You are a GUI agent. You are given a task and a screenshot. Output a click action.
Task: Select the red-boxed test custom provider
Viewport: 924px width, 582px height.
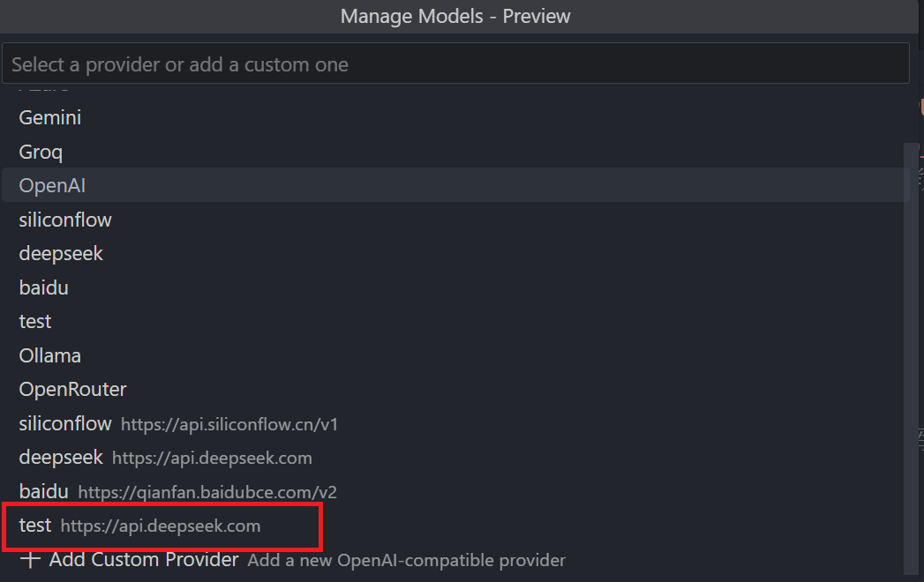click(34, 525)
